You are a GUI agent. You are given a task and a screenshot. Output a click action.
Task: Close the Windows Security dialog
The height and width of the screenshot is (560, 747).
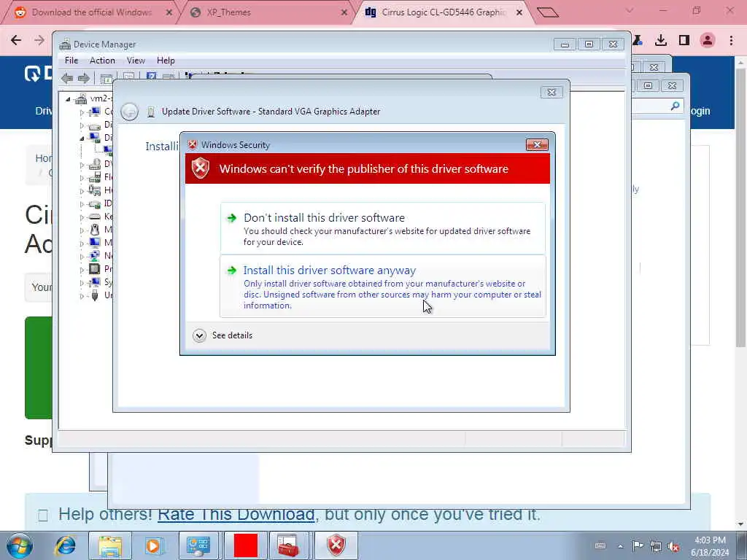[537, 145]
